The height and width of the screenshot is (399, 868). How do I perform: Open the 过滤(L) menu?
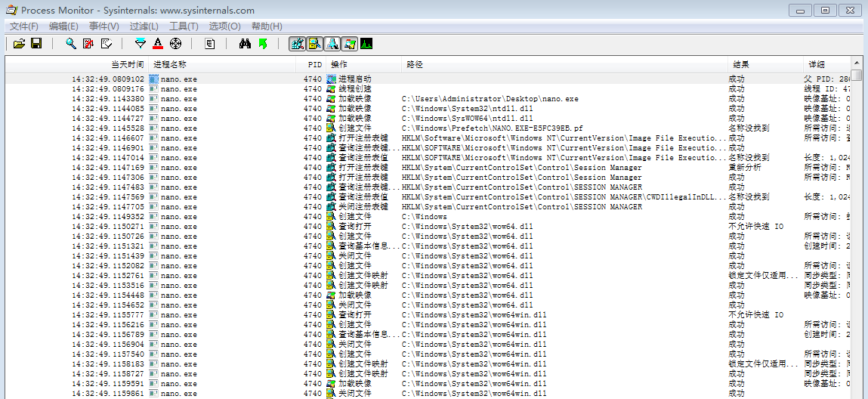pyautogui.click(x=144, y=26)
